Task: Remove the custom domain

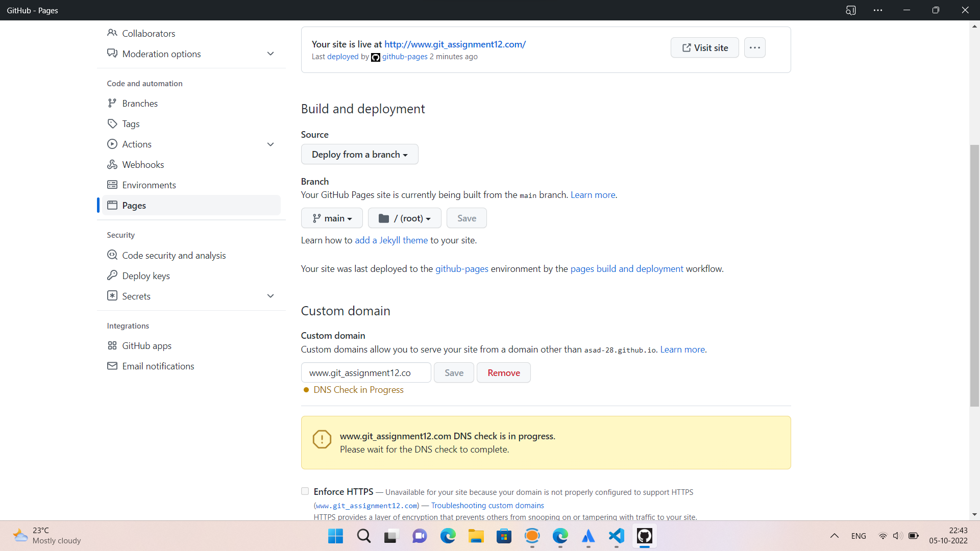Action: (x=503, y=372)
